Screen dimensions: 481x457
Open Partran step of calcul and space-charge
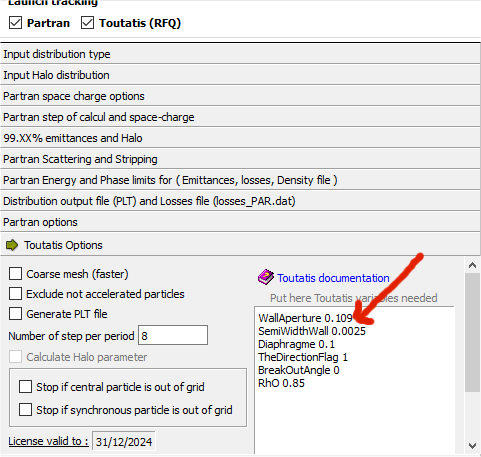point(240,117)
